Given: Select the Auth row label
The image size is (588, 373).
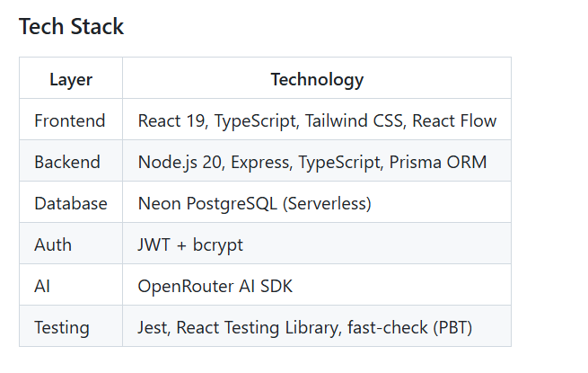Looking at the screenshot, I should click(53, 244).
